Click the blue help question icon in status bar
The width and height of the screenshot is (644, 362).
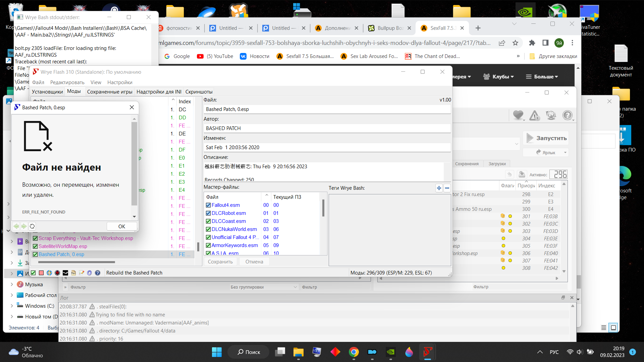click(98, 273)
